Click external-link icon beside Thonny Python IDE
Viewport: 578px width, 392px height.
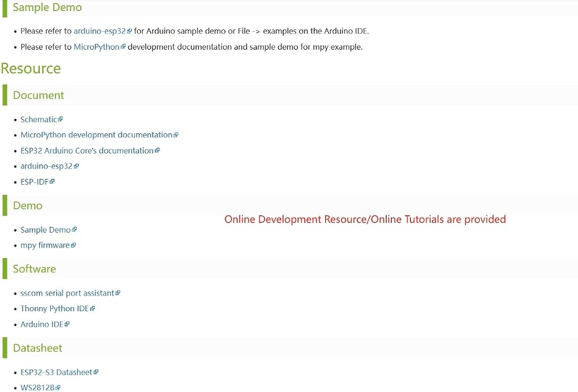[x=92, y=309]
